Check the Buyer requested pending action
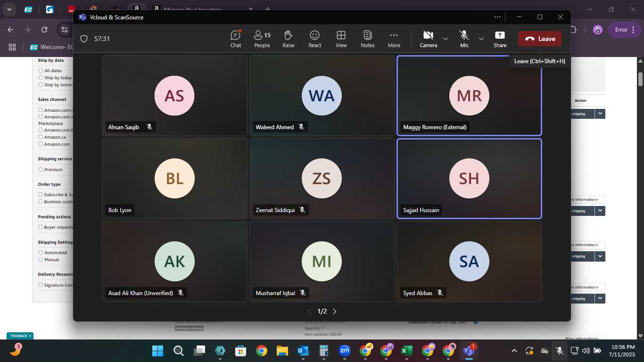This screenshot has width=644, height=362. click(x=41, y=227)
